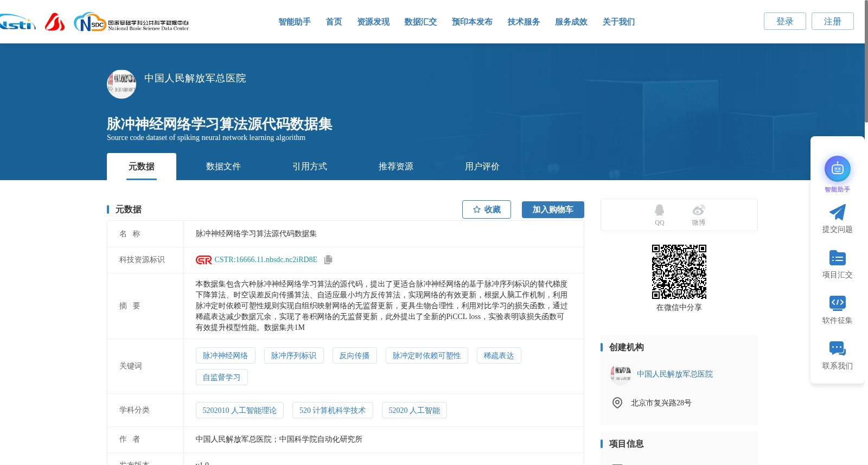Open the 智能助手 robot icon in sidebar
This screenshot has height=465, width=868.
click(x=837, y=169)
